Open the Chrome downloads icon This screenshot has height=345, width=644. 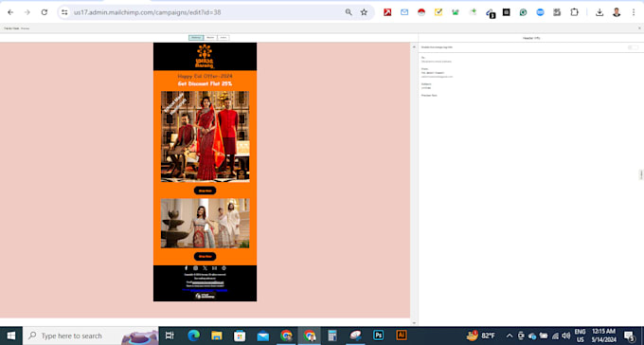click(x=599, y=12)
